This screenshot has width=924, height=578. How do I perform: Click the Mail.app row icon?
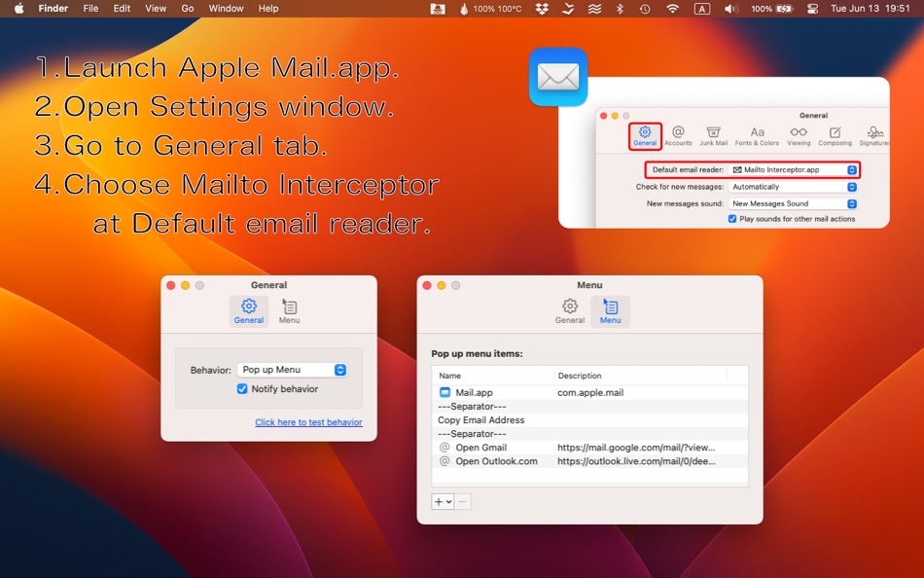(444, 393)
